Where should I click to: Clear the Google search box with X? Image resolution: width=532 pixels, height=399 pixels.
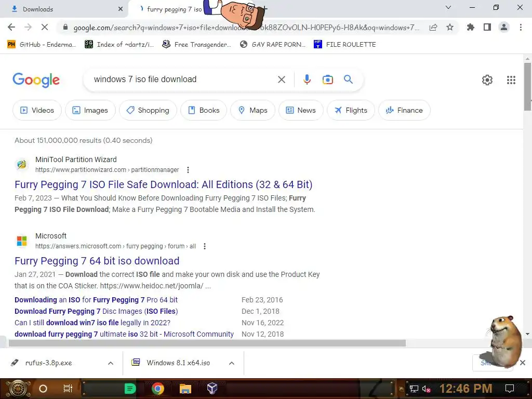pyautogui.click(x=281, y=79)
